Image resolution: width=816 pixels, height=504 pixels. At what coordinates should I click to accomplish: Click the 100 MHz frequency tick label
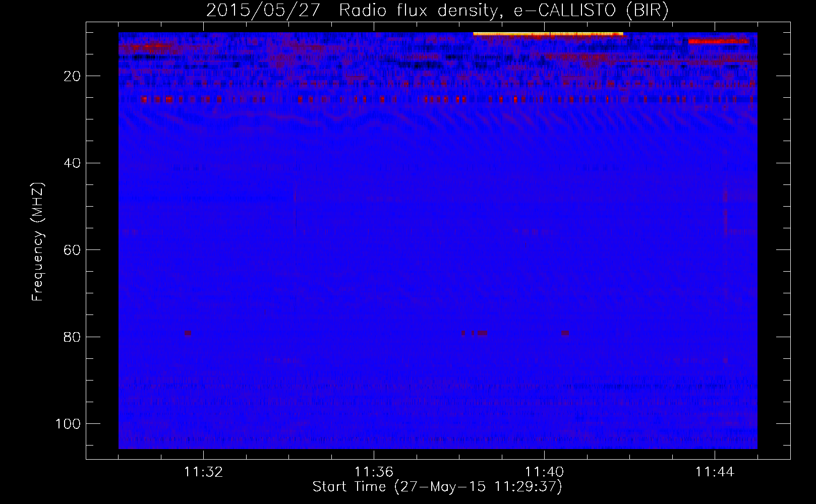click(x=68, y=424)
